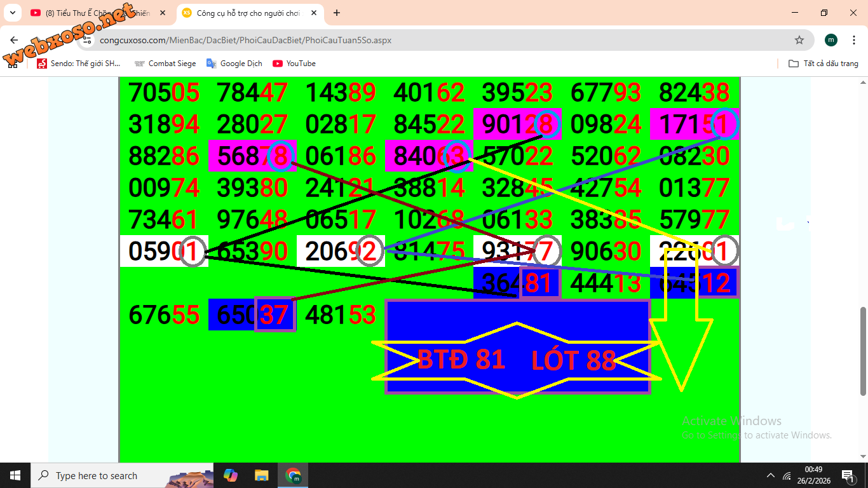
Task: Select the Chrome icon on the taskbar
Action: click(293, 475)
